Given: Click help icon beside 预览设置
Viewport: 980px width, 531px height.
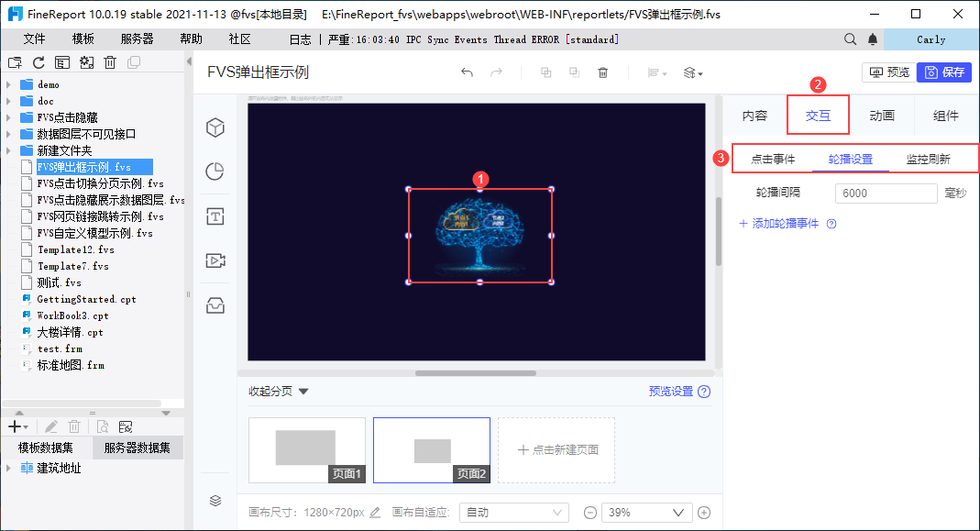Looking at the screenshot, I should (704, 392).
